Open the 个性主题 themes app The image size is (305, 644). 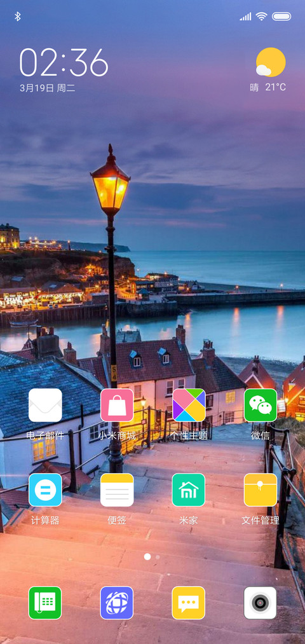tap(189, 405)
